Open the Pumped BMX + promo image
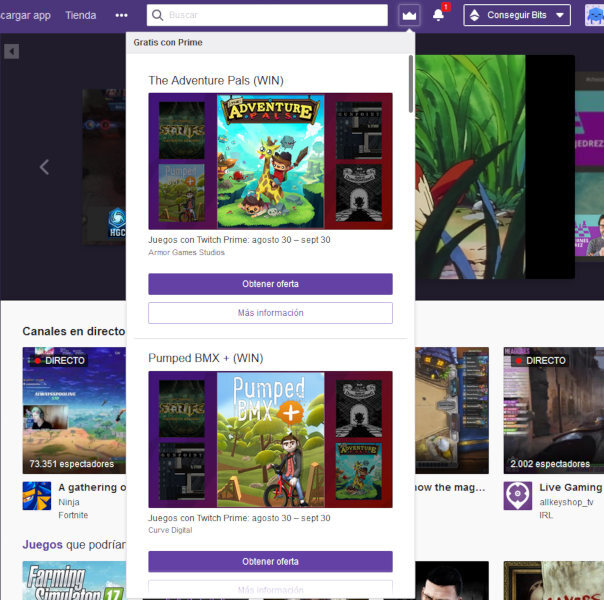The width and height of the screenshot is (604, 600). click(x=270, y=439)
